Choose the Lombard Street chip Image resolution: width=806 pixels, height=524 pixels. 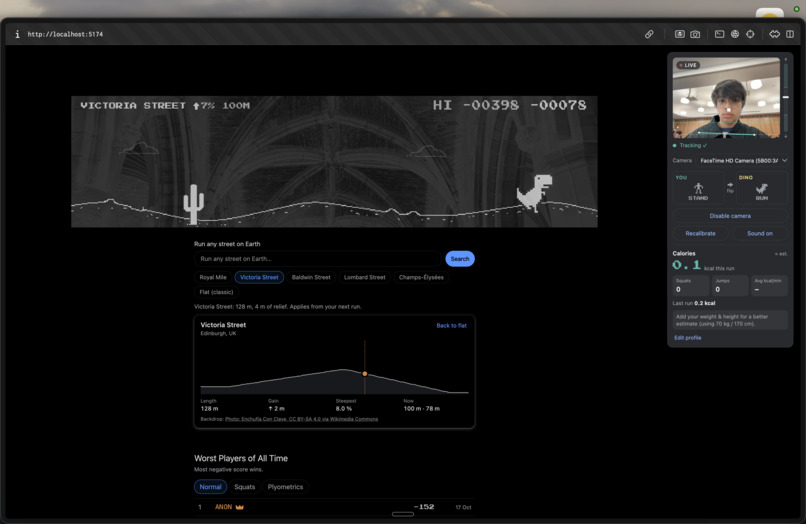pyautogui.click(x=364, y=277)
